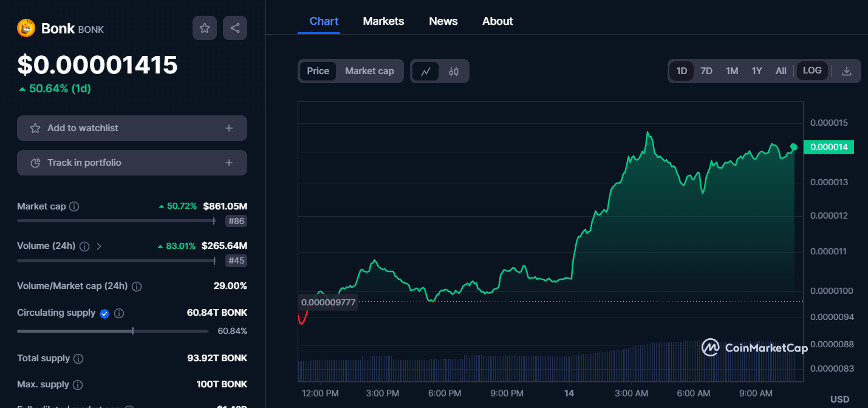Click the 0.000014 current price label
This screenshot has width=868, height=408.
829,147
